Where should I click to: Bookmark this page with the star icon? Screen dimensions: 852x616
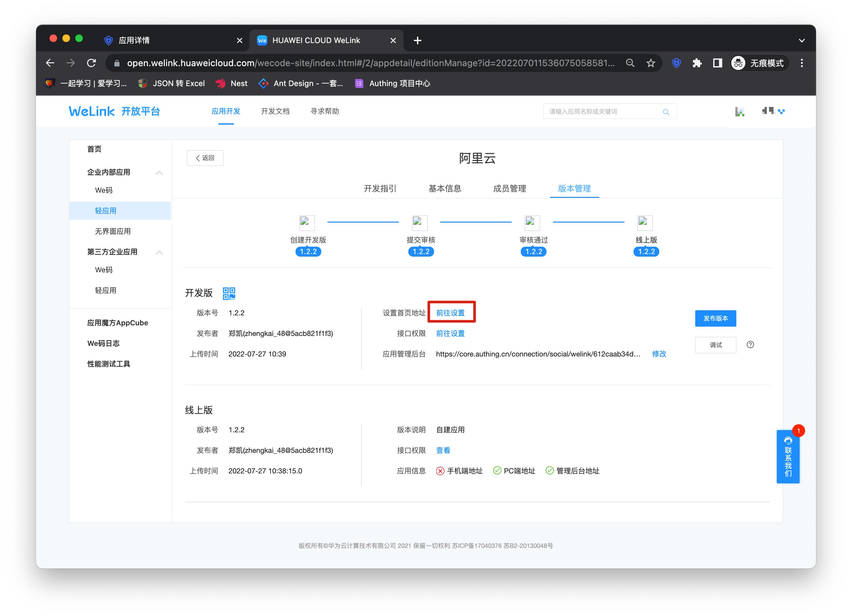[x=651, y=63]
